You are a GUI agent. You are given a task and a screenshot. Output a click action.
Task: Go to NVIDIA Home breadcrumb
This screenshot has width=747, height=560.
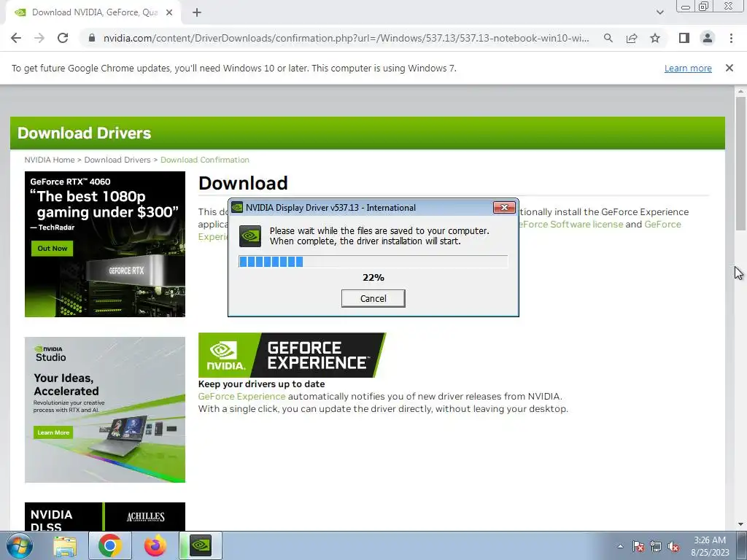click(x=50, y=160)
